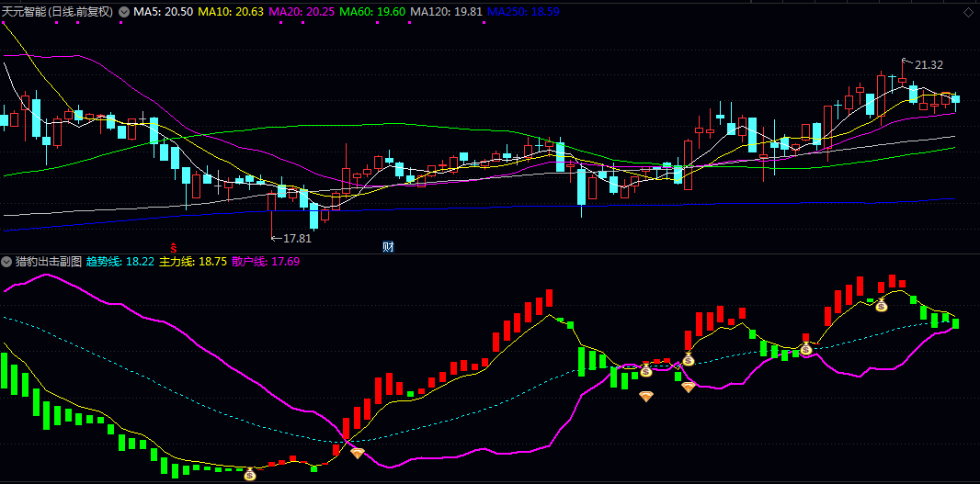Click the 散户线: 17.69 value label

265,262
